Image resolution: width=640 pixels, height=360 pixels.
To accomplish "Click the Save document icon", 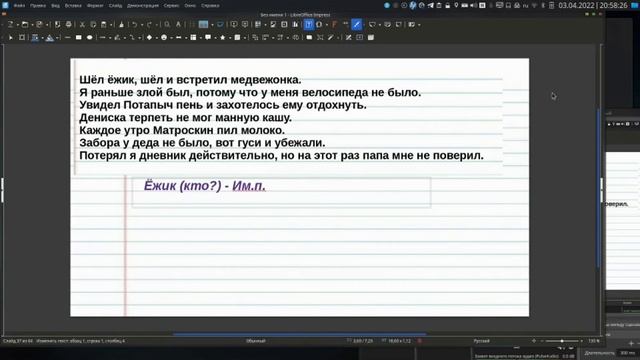I will (39, 24).
